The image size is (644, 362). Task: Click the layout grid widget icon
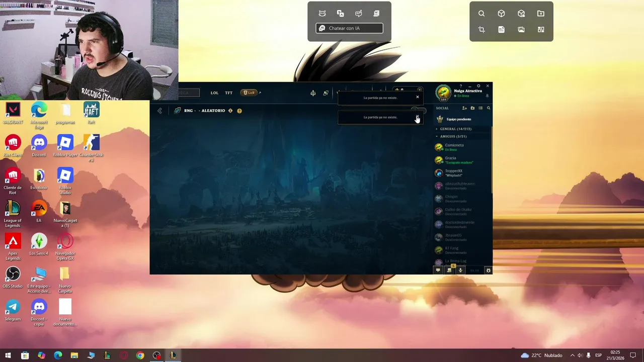tap(541, 30)
